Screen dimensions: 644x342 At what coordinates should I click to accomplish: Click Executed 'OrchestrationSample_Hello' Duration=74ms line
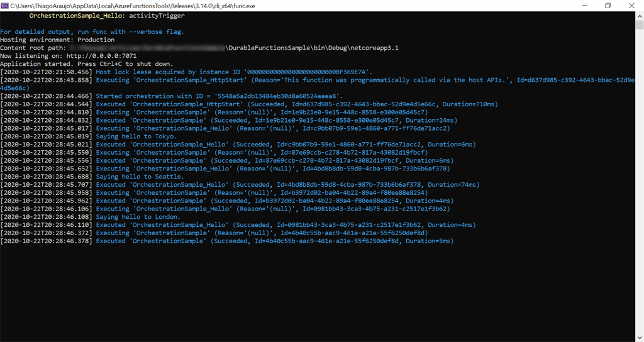coord(240,185)
